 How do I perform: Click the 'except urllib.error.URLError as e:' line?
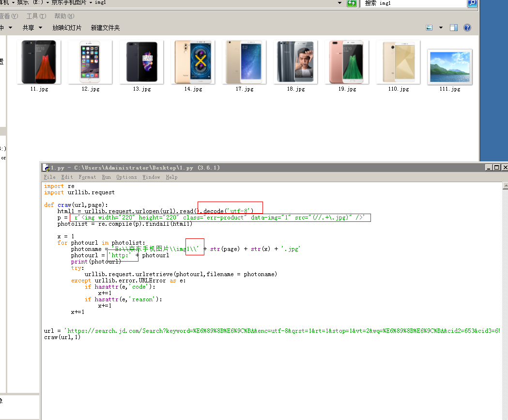click(129, 280)
